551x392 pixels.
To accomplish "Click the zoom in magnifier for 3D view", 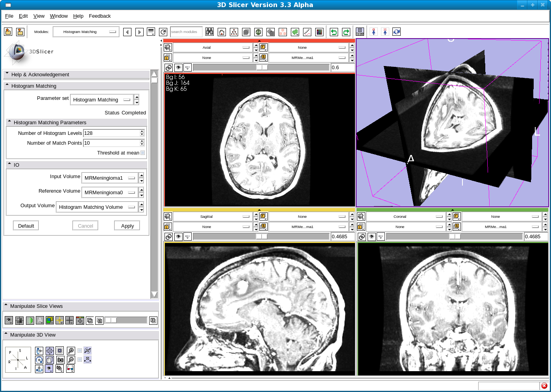I will (x=71, y=350).
